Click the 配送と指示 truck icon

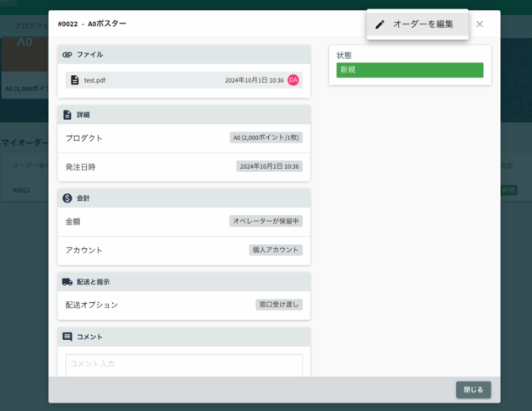[67, 282]
